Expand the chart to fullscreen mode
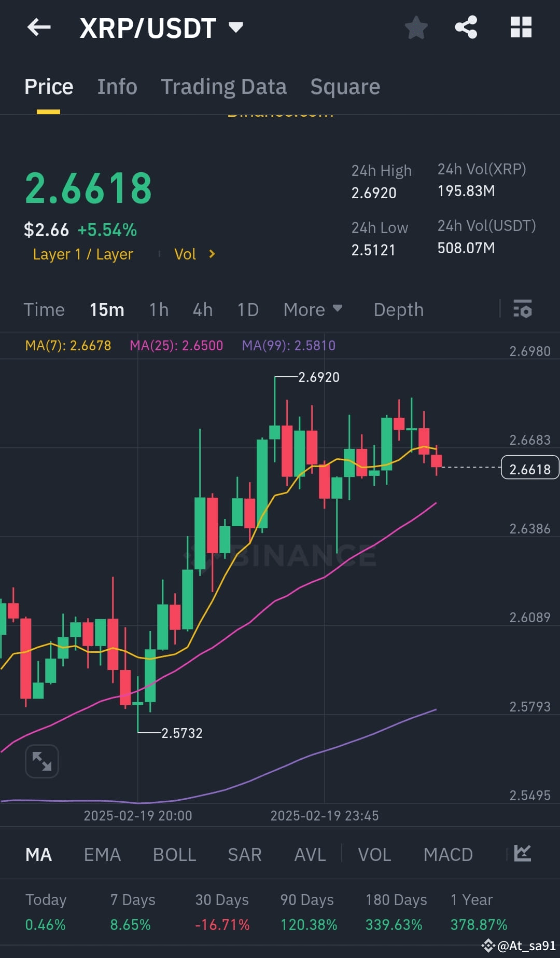The image size is (560, 958). 41,761
